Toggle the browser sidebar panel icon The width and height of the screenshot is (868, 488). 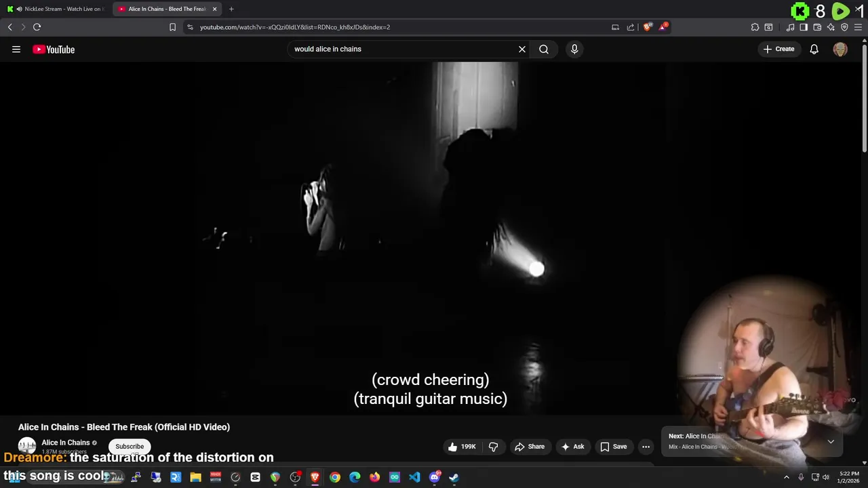tap(804, 27)
